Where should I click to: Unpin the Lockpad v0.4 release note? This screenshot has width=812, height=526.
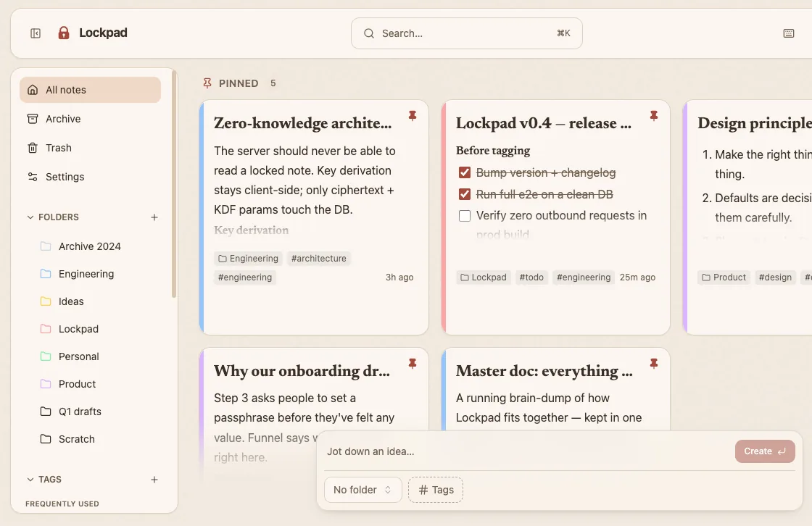click(653, 116)
